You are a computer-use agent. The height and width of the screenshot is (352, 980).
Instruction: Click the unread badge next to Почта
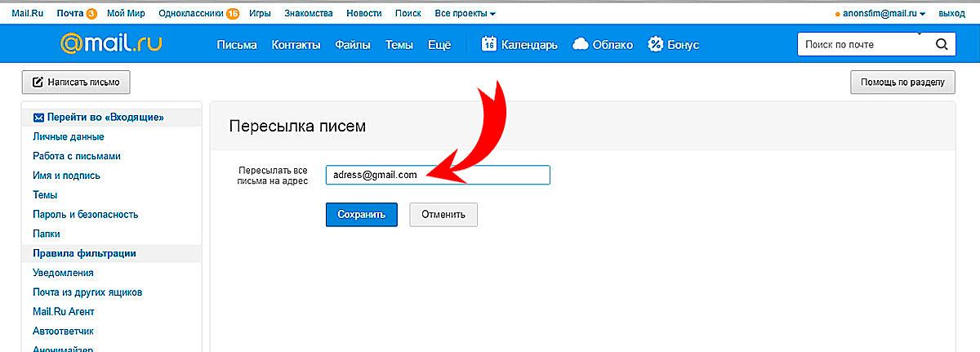pyautogui.click(x=91, y=14)
